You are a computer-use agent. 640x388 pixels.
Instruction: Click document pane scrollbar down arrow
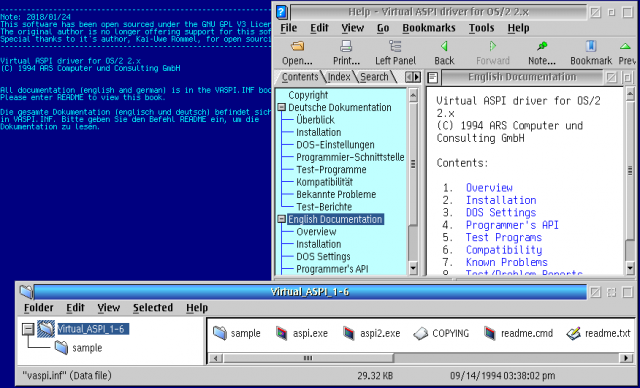(x=630, y=268)
